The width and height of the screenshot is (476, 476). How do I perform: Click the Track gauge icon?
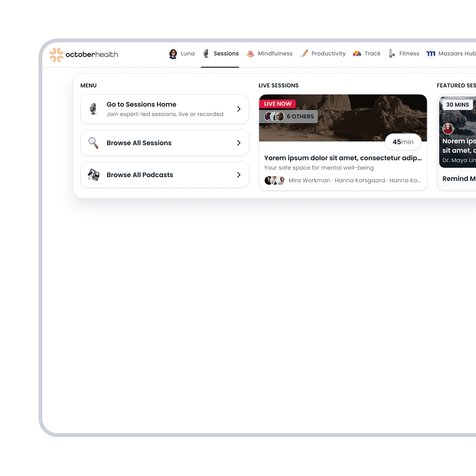[357, 54]
